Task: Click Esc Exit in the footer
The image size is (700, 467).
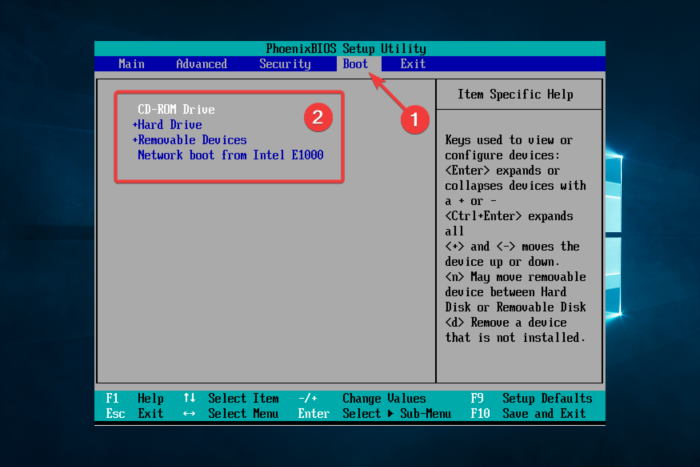Action: tap(135, 413)
